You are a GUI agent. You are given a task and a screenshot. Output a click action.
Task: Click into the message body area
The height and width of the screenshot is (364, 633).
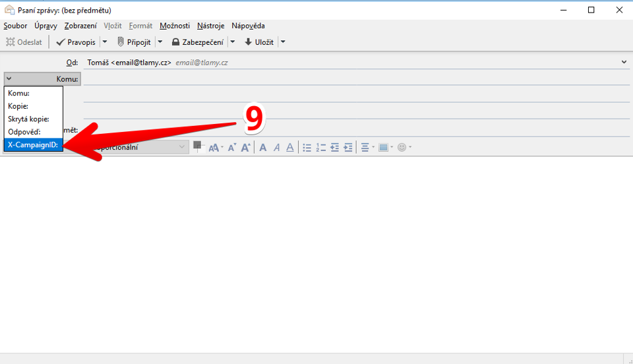pyautogui.click(x=316, y=255)
